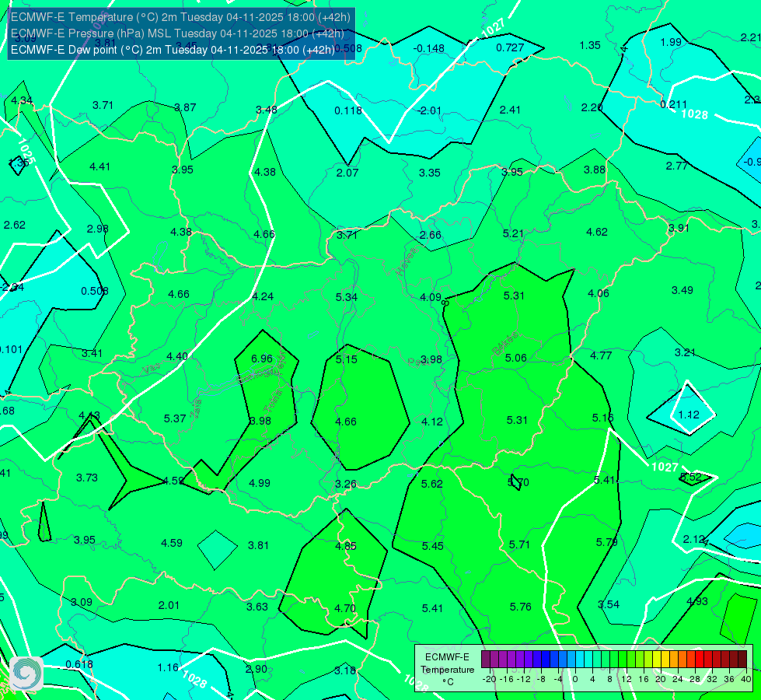The height and width of the screenshot is (700, 761).
Task: Click the 3.49 temperature value
Action: [x=682, y=290]
